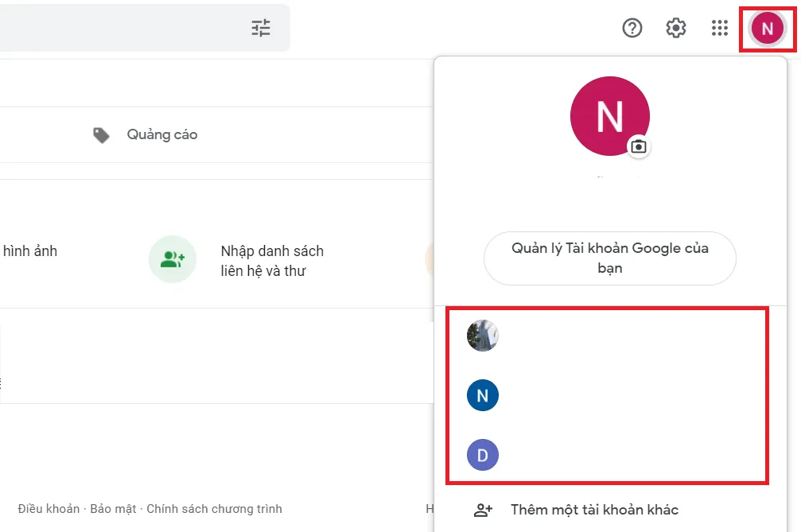The image size is (801, 532).
Task: Open Quản lý Tài khoản Google của bạn
Action: tap(609, 258)
